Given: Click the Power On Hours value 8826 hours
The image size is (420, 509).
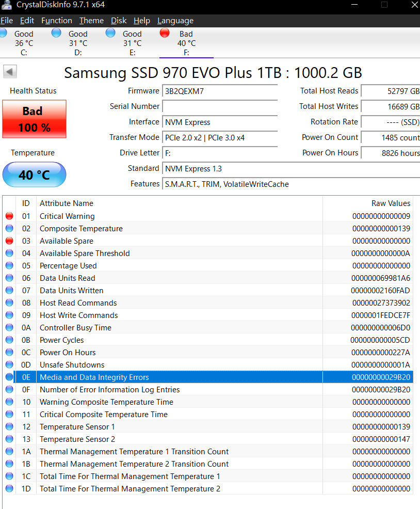Looking at the screenshot, I should [391, 153].
